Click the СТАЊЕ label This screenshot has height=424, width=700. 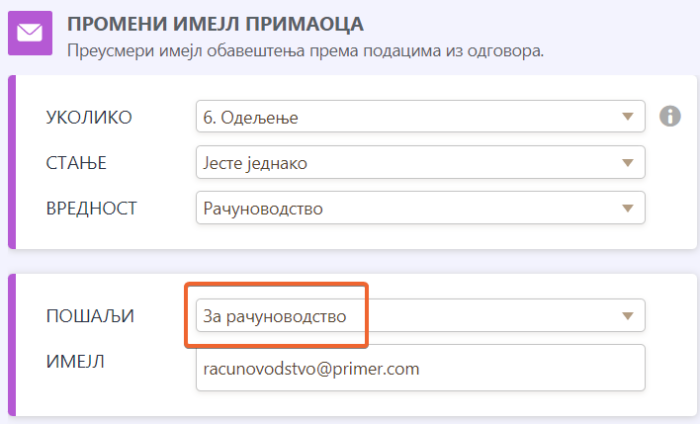click(76, 162)
